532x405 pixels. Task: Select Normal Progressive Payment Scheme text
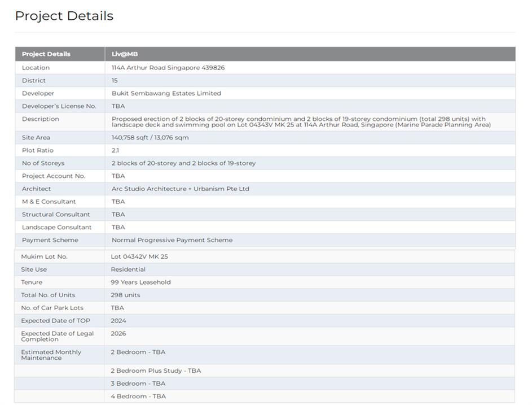[172, 240]
